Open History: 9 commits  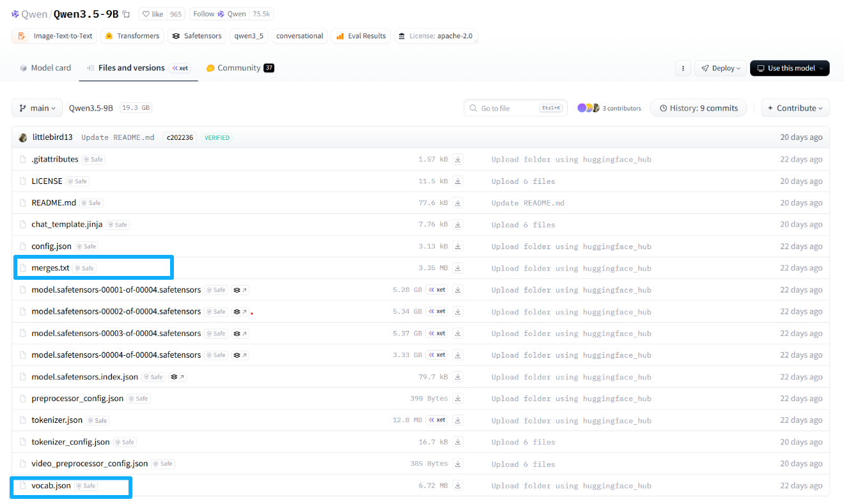(x=699, y=108)
